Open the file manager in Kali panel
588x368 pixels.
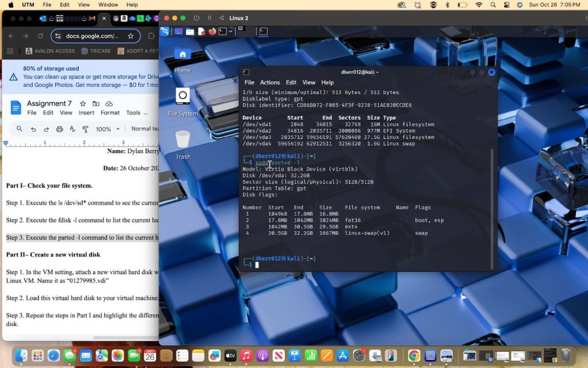tap(190, 32)
